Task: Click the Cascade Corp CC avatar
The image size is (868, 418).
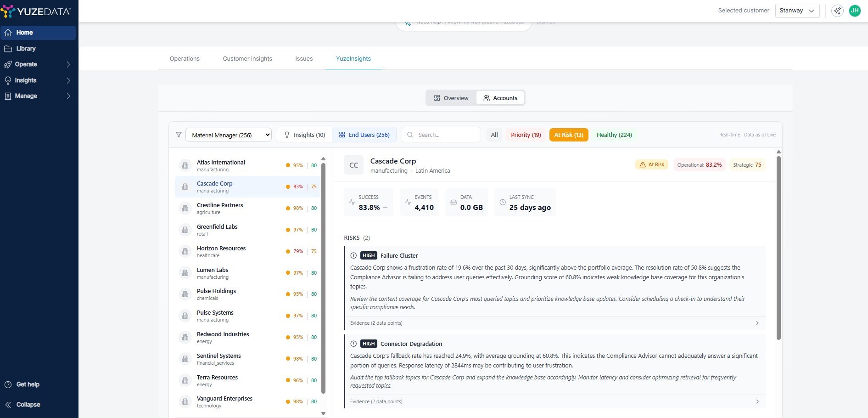Action: 353,165
